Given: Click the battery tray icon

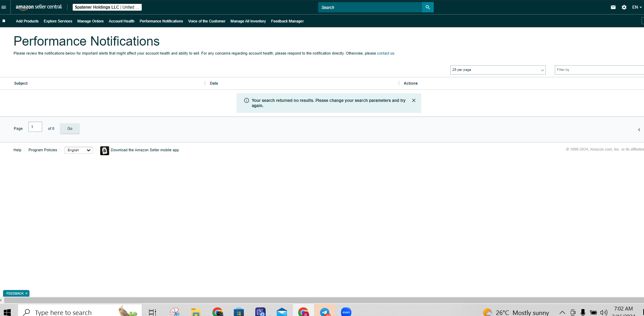Looking at the screenshot, I should point(594,313).
